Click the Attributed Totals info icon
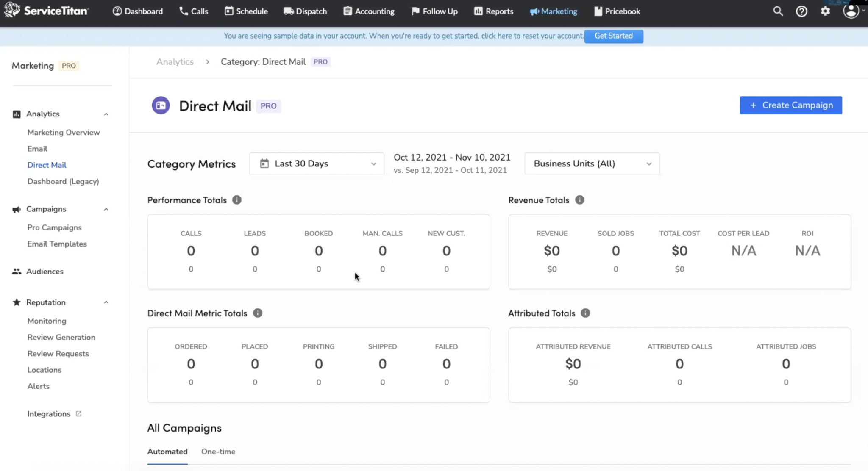The height and width of the screenshot is (471, 868). click(585, 313)
